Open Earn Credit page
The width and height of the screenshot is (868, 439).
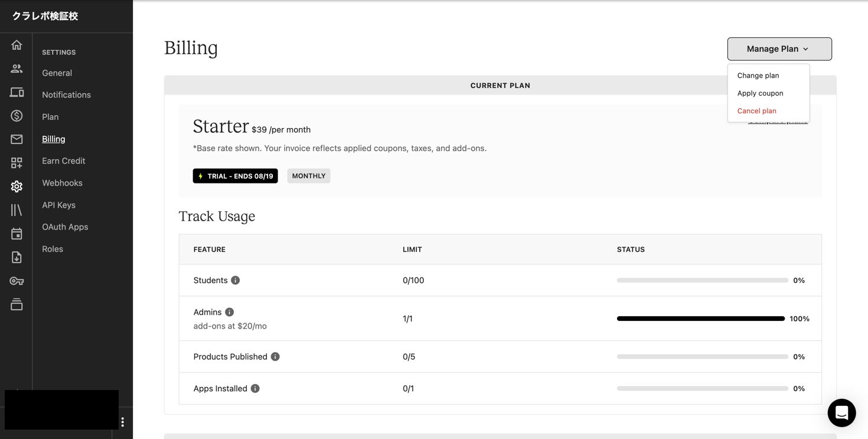(x=63, y=161)
